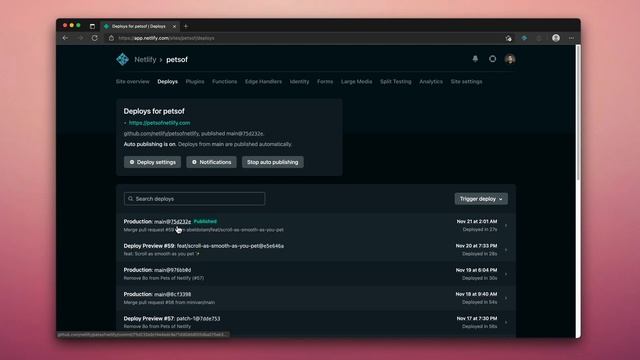Open the Functions tab
The height and width of the screenshot is (360, 640).
click(x=224, y=82)
